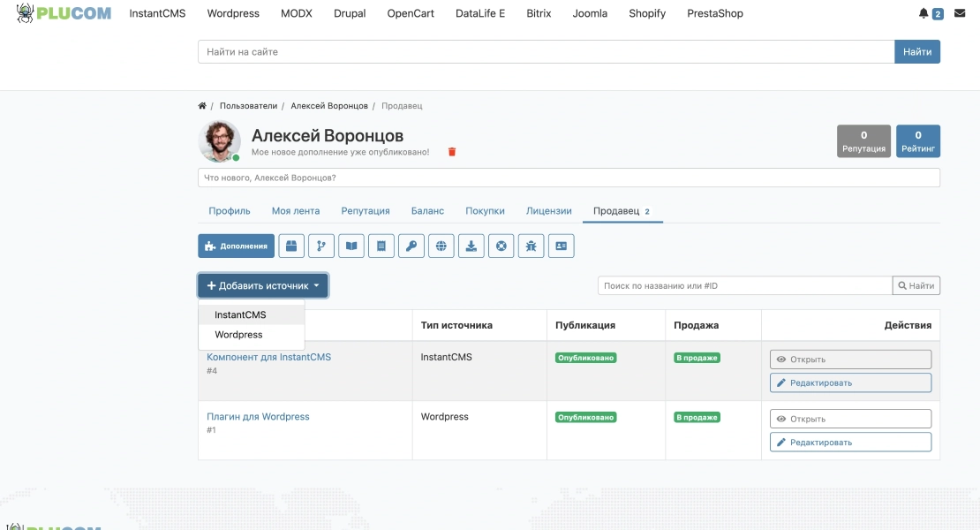
Task: Focus the Найти на сайте search field
Action: (547, 52)
